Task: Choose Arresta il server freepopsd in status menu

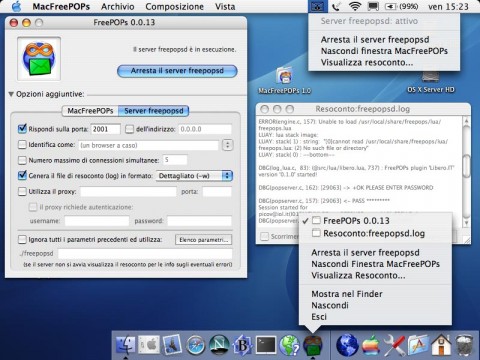Action: pyautogui.click(x=384, y=40)
